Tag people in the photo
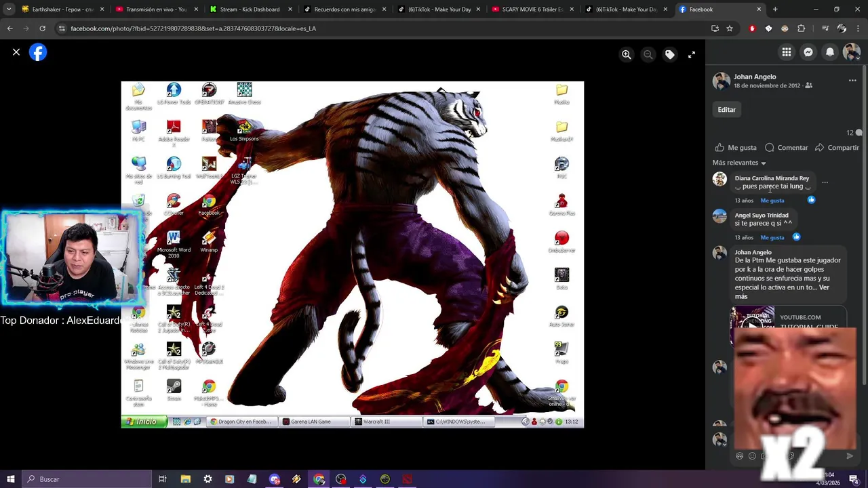Screen dimensions: 868x488 [670, 54]
